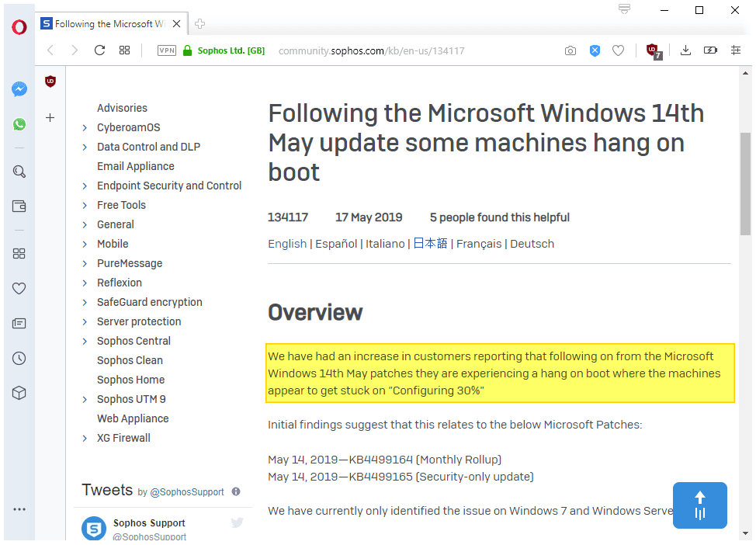
Task: Show Twitter widget info icon
Action: 236,491
